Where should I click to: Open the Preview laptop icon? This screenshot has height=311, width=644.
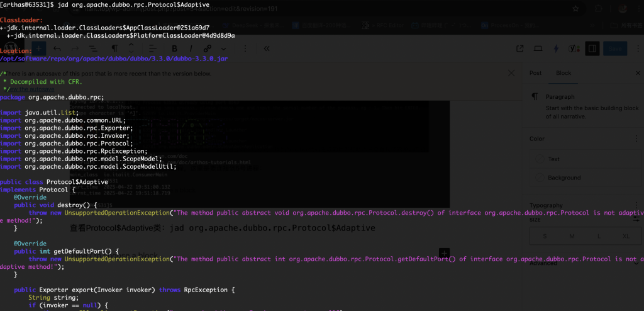[538, 48]
